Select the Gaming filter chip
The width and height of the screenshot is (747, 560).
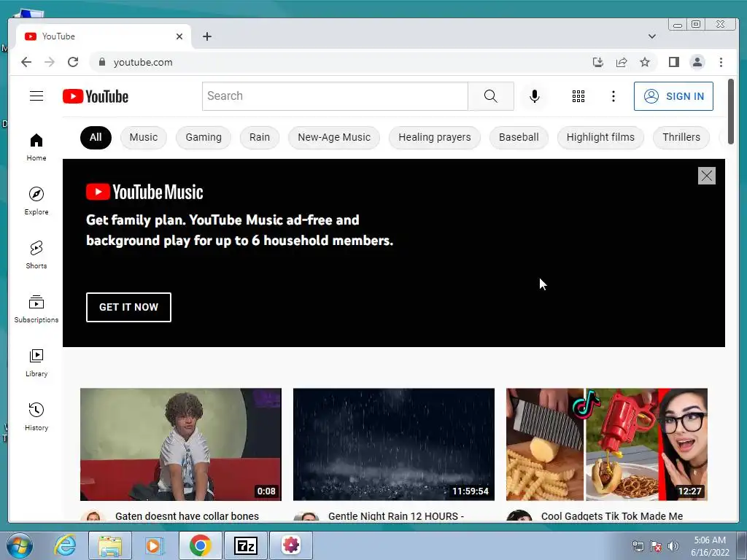click(x=204, y=138)
